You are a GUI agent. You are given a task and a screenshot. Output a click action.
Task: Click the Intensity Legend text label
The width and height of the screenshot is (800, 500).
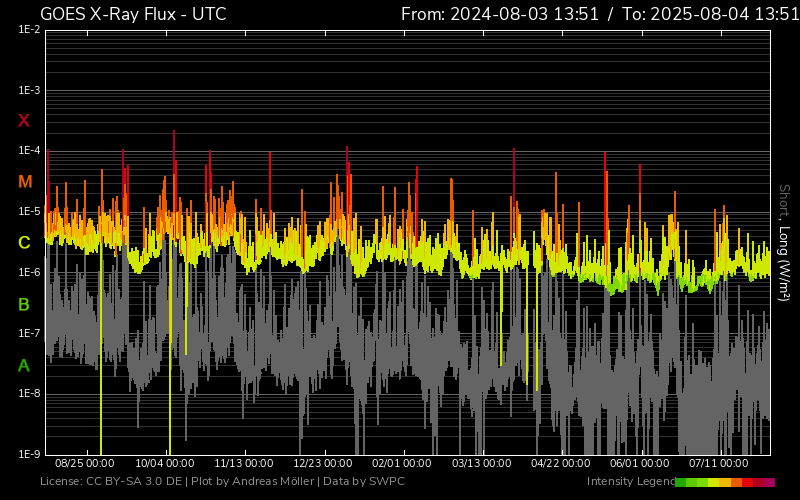click(630, 482)
